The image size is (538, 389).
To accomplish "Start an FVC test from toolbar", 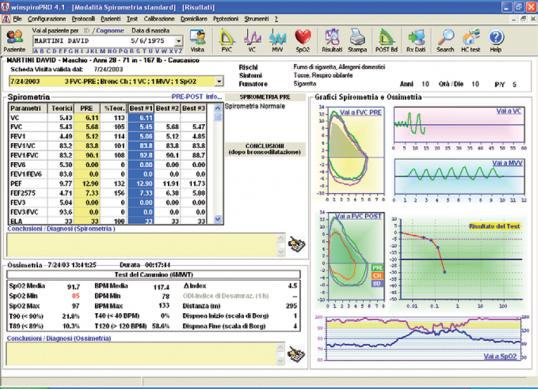I will coord(226,40).
